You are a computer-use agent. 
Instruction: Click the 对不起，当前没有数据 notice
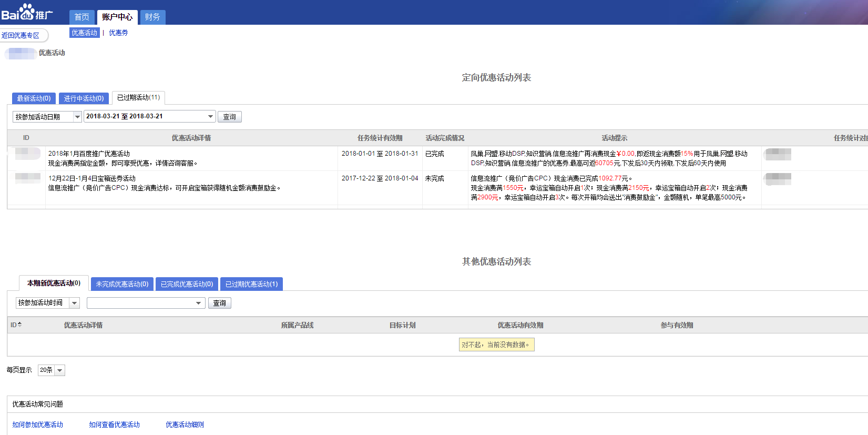click(497, 345)
